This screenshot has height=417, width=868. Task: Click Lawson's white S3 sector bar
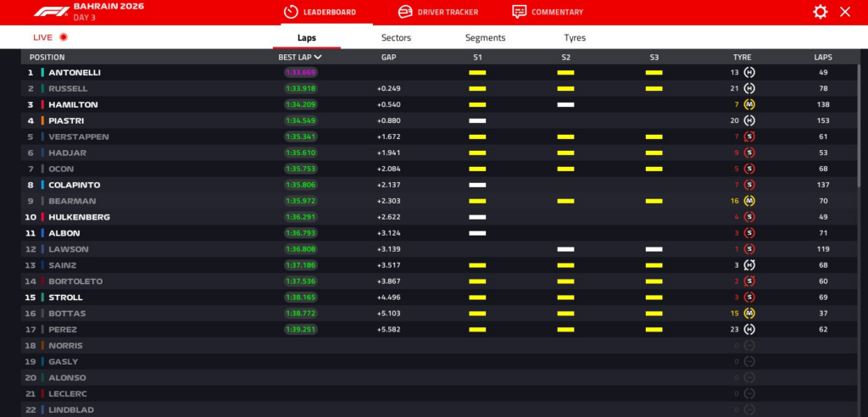[x=654, y=249]
